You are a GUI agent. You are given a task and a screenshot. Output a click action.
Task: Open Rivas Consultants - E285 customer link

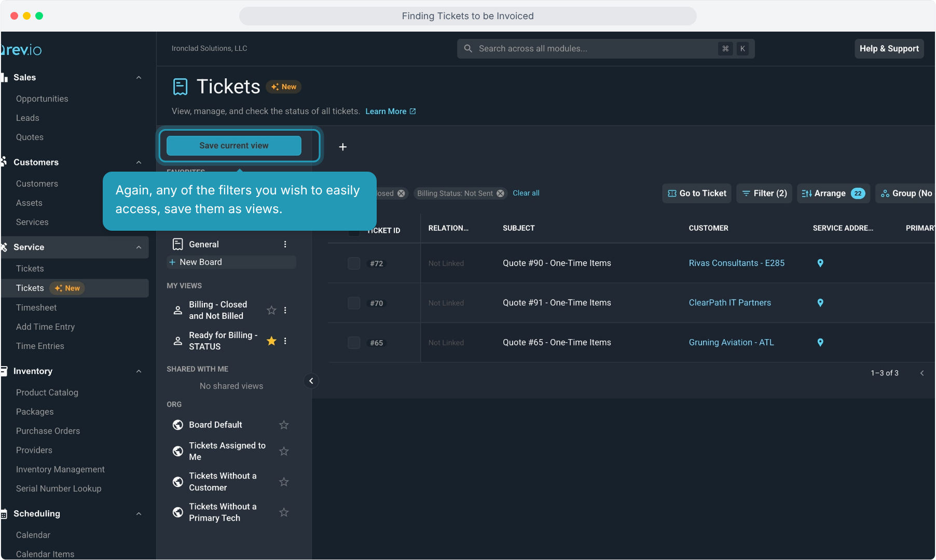(x=736, y=263)
